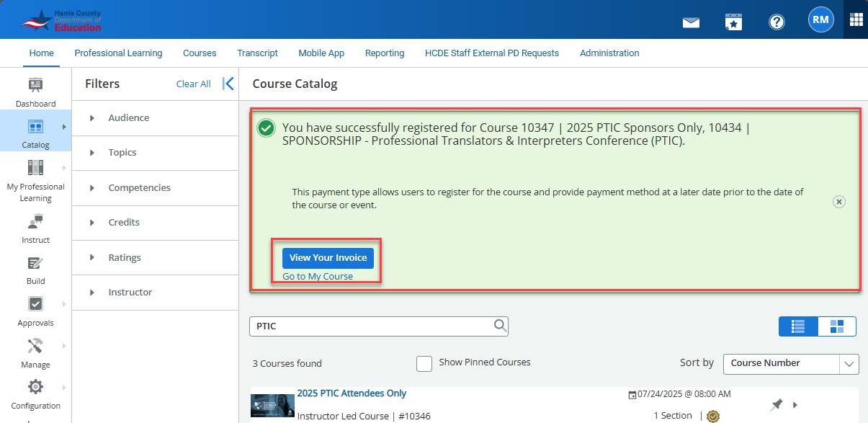Open the RM user profile avatar
Image resolution: width=868 pixels, height=423 pixels.
[820, 19]
